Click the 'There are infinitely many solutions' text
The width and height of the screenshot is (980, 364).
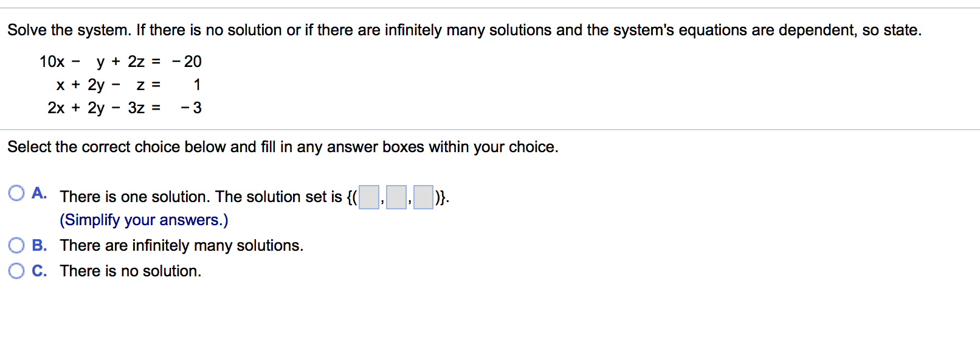point(182,245)
